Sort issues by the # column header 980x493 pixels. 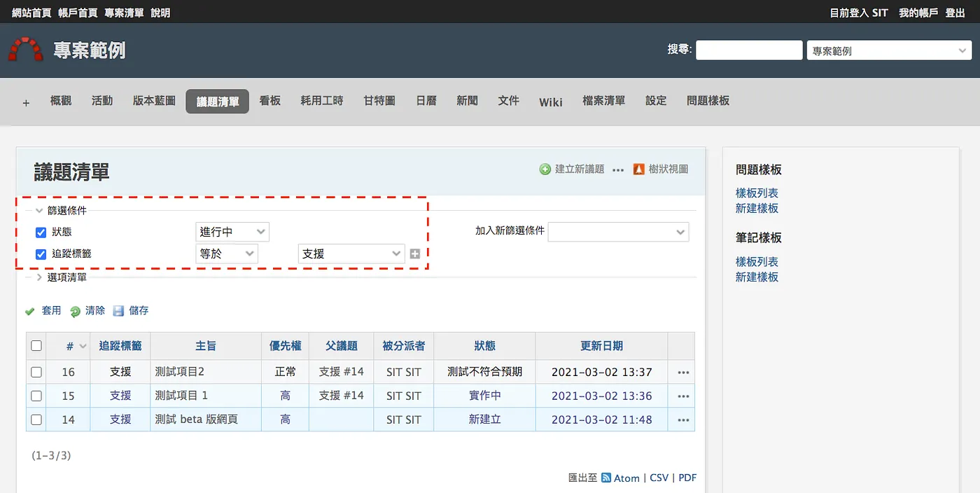click(x=70, y=346)
